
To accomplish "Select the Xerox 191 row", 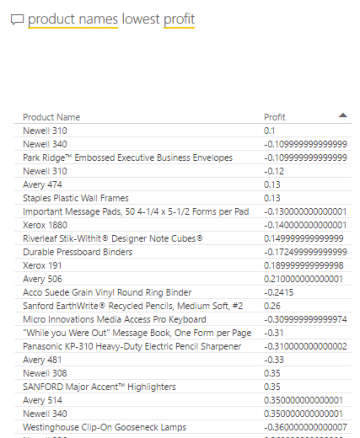I will point(183,266).
